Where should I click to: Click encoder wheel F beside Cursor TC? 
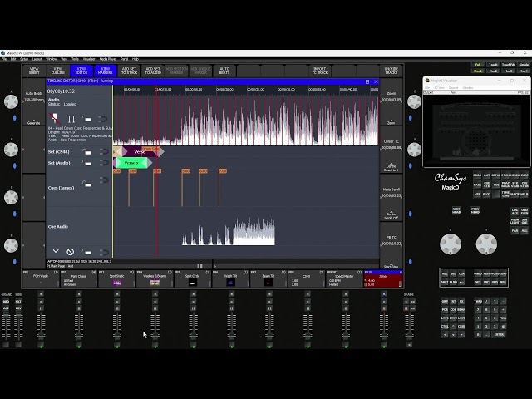pyautogui.click(x=414, y=150)
